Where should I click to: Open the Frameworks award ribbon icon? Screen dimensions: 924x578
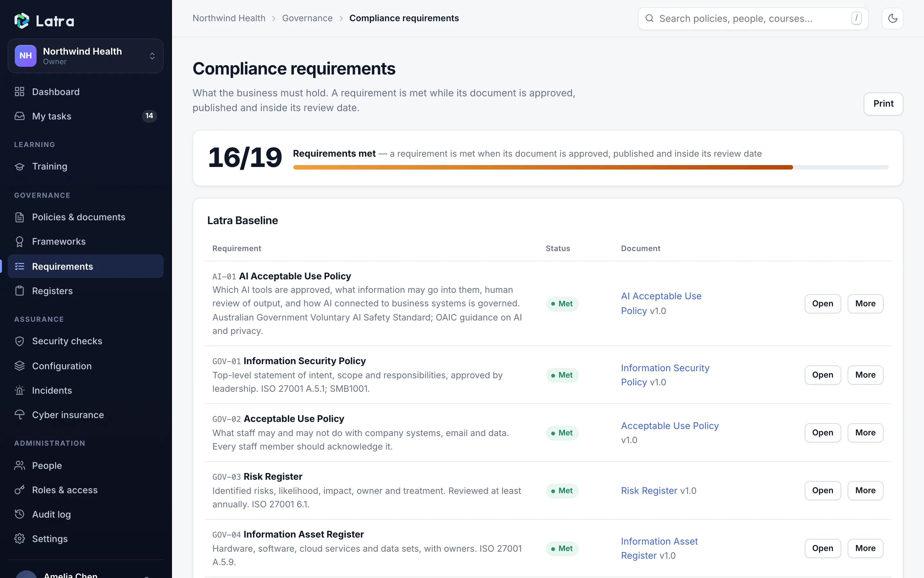click(x=20, y=241)
